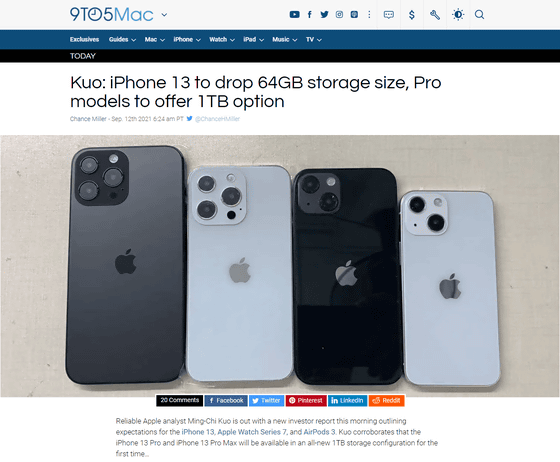Click the @ChanceHMiller Twitter handle
Image resolution: width=560 pixels, height=462 pixels.
[217, 119]
